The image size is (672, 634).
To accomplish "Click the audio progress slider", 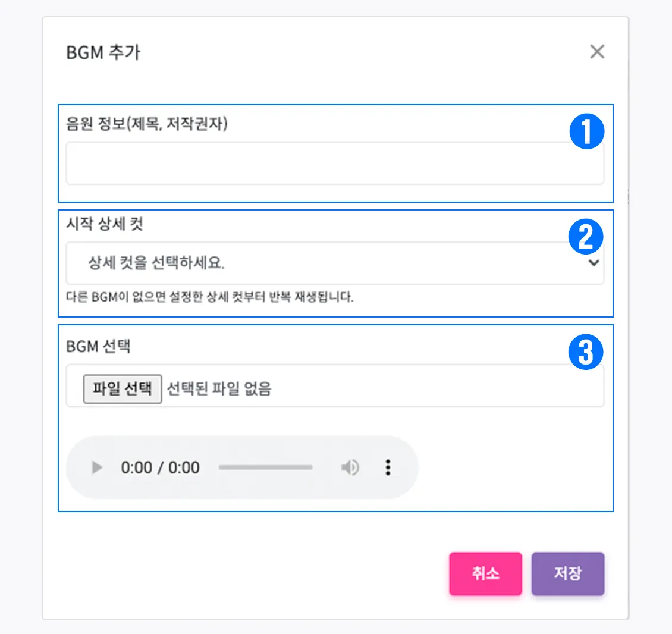I will (265, 467).
